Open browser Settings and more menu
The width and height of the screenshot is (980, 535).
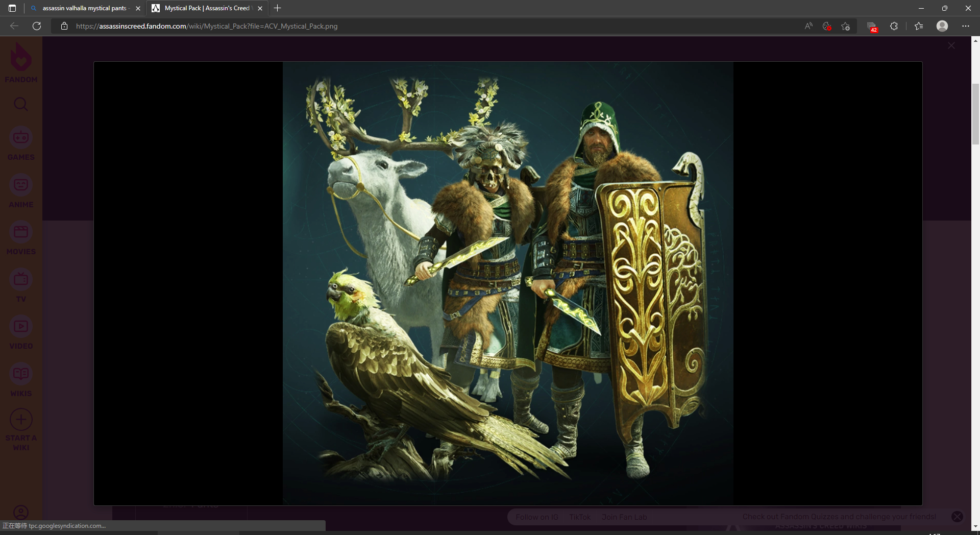tap(966, 26)
